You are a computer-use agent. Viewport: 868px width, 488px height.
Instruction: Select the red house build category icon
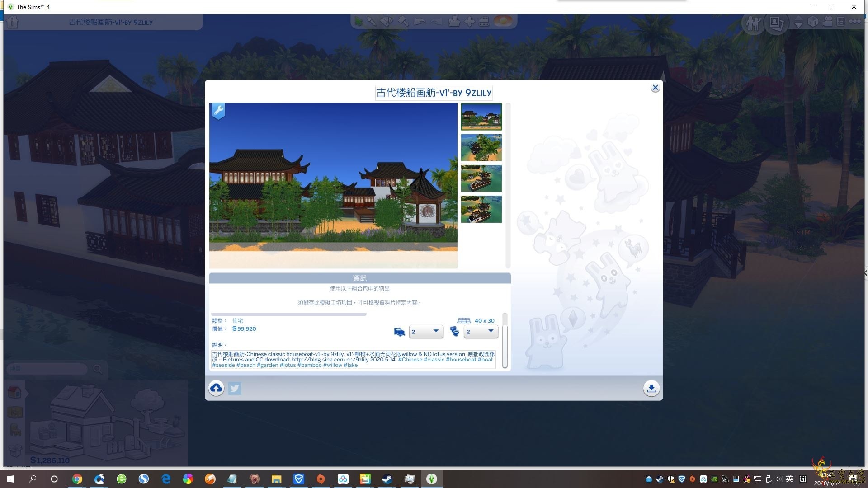click(x=14, y=392)
